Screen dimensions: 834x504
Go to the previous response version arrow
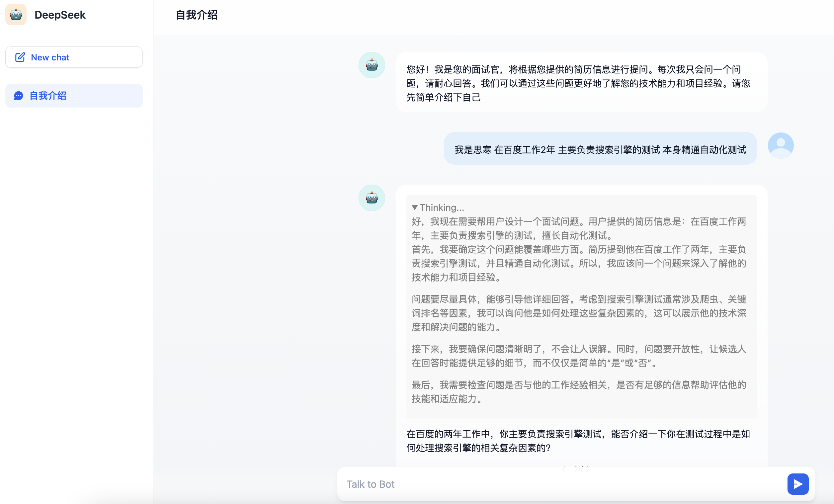coord(563,469)
